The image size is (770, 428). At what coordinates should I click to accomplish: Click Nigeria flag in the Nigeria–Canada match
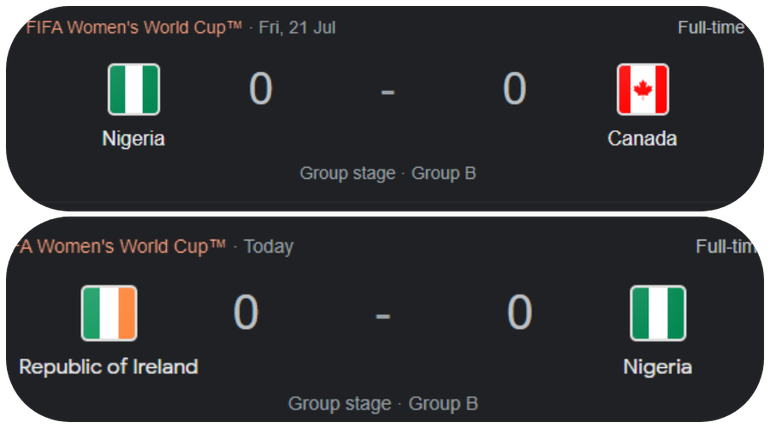(134, 90)
